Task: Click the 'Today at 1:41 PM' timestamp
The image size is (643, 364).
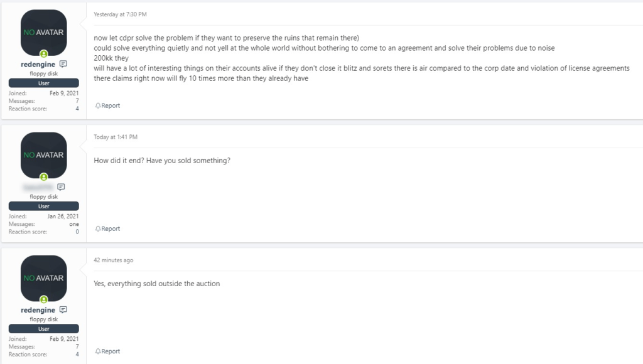Action: coord(115,137)
